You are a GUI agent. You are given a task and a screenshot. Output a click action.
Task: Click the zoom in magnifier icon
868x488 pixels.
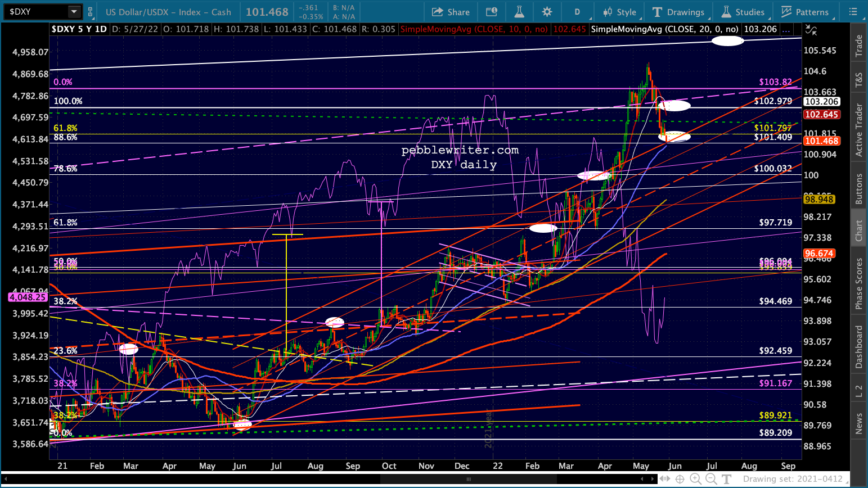point(696,479)
